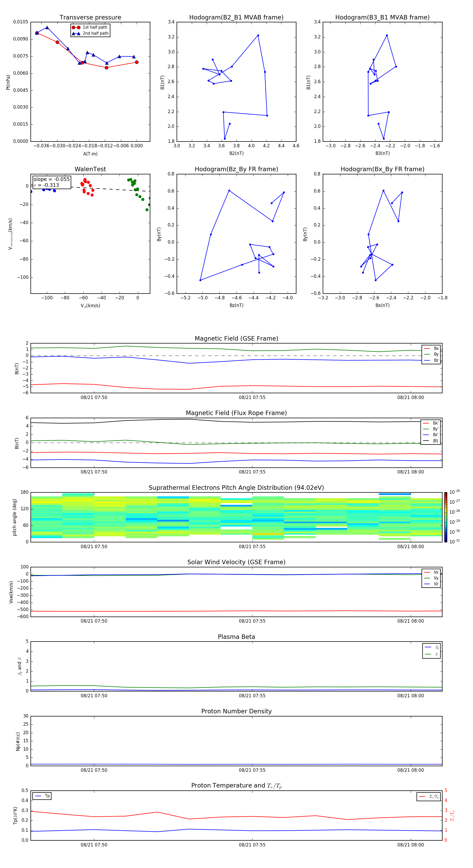Click the pitch angle colorbar scale
473x868 pixels.
[x=446, y=517]
